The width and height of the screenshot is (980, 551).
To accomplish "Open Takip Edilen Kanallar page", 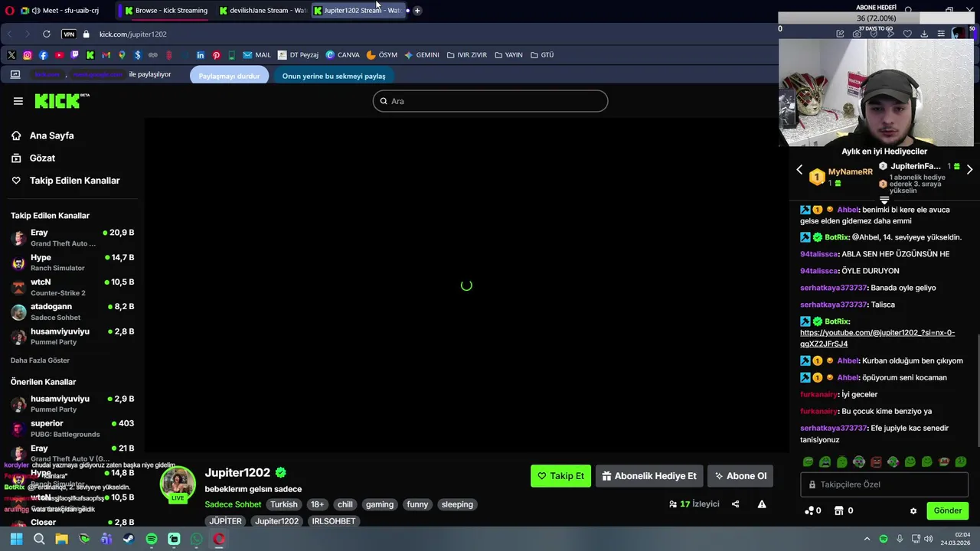I will click(67, 181).
